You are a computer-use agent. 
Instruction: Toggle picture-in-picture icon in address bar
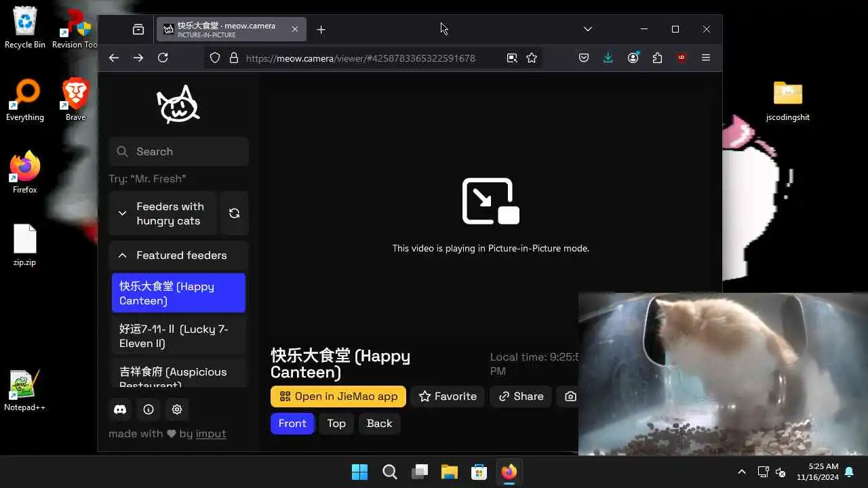[x=512, y=58]
